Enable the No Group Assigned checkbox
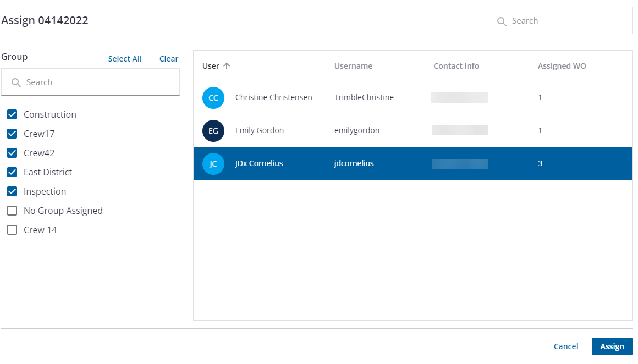The height and width of the screenshot is (364, 638). click(x=12, y=211)
